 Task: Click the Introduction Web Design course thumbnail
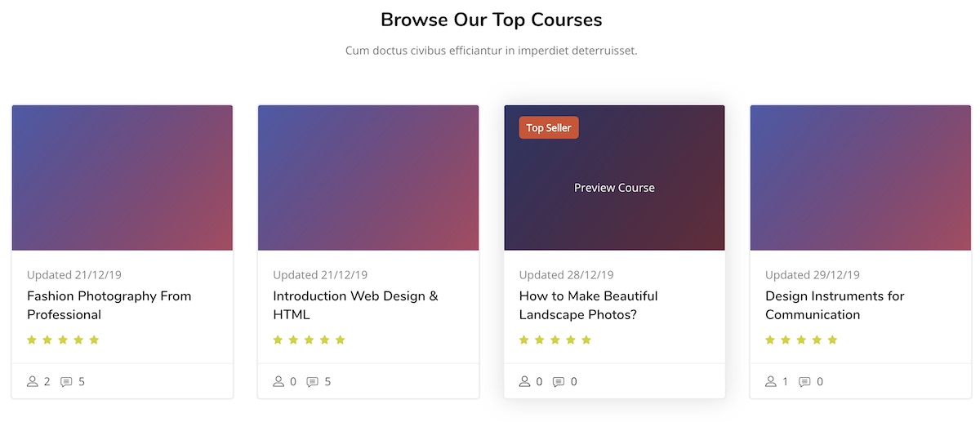coord(368,177)
